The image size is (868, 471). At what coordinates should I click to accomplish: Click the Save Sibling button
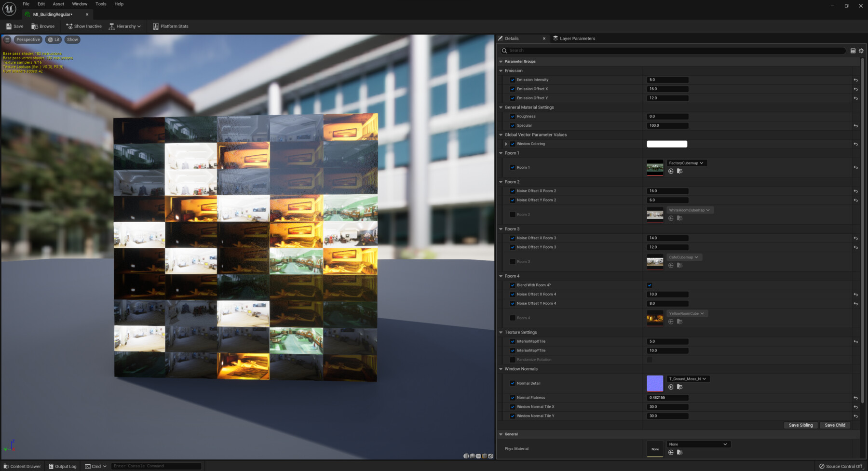[800, 425]
